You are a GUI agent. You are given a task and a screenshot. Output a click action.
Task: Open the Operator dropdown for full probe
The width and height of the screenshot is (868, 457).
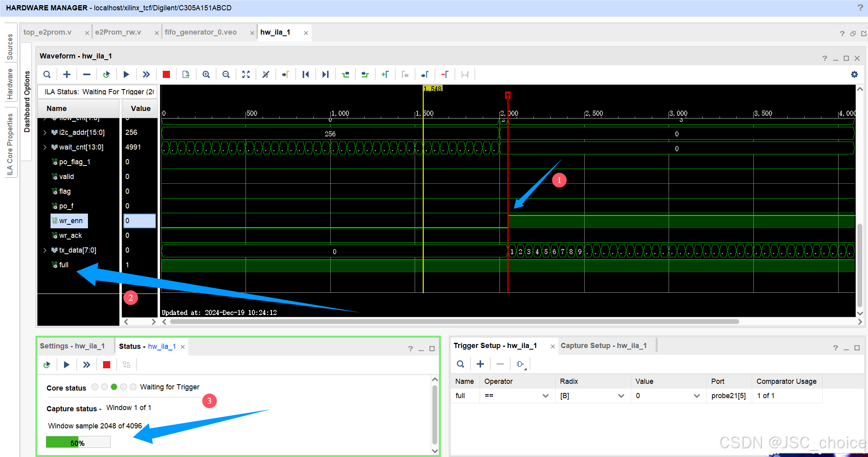pos(545,396)
